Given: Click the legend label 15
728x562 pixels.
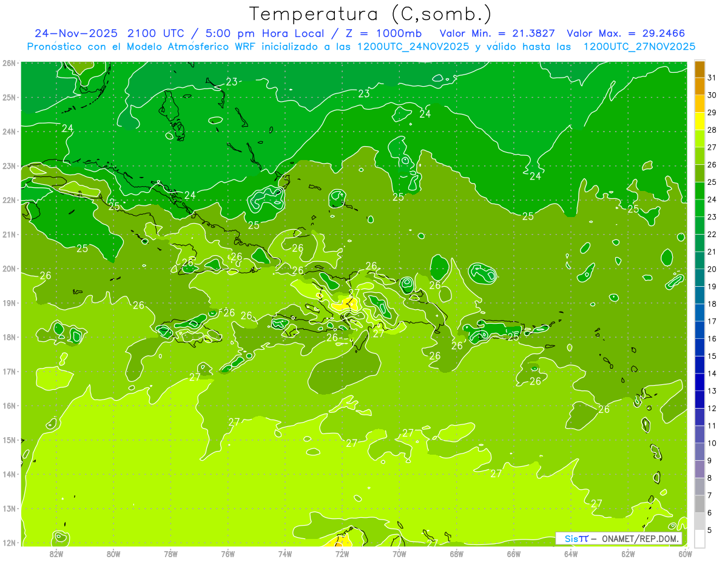Looking at the screenshot, I should pos(712,356).
